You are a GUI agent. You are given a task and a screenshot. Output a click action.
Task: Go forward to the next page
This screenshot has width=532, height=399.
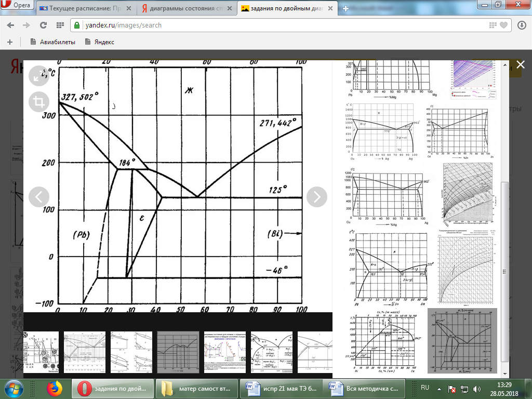coord(26,25)
